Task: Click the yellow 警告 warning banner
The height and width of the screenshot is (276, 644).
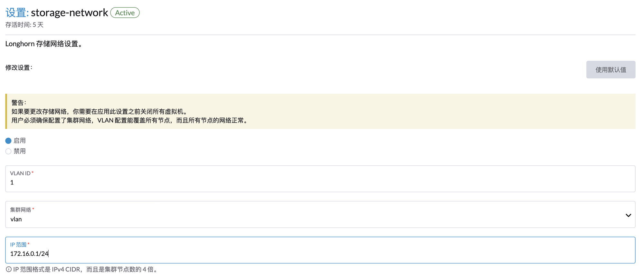Action: [x=320, y=112]
